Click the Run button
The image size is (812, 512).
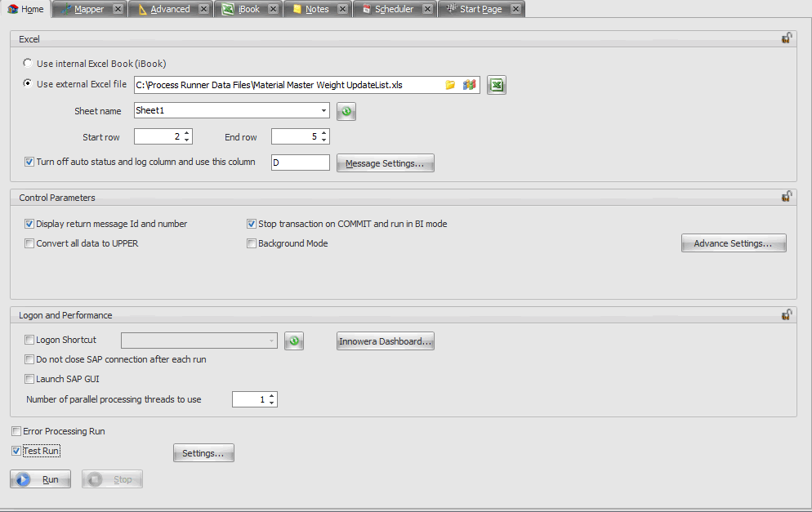[x=41, y=479]
